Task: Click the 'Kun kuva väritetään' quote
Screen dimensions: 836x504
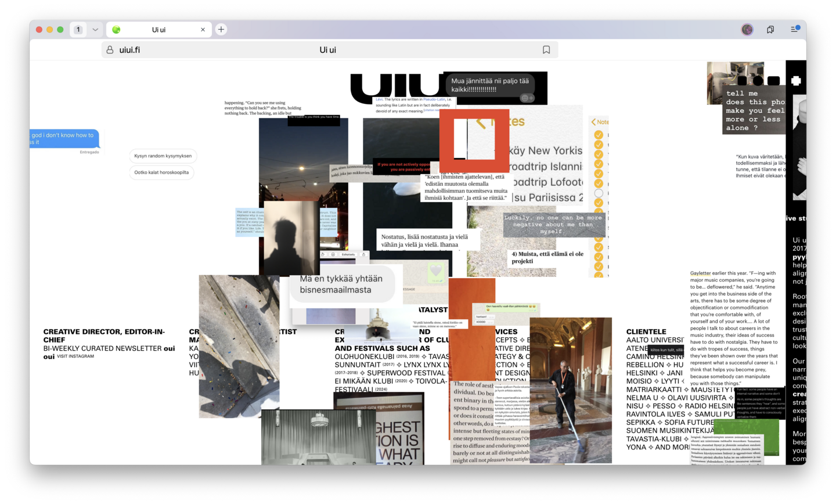Action: (x=760, y=166)
